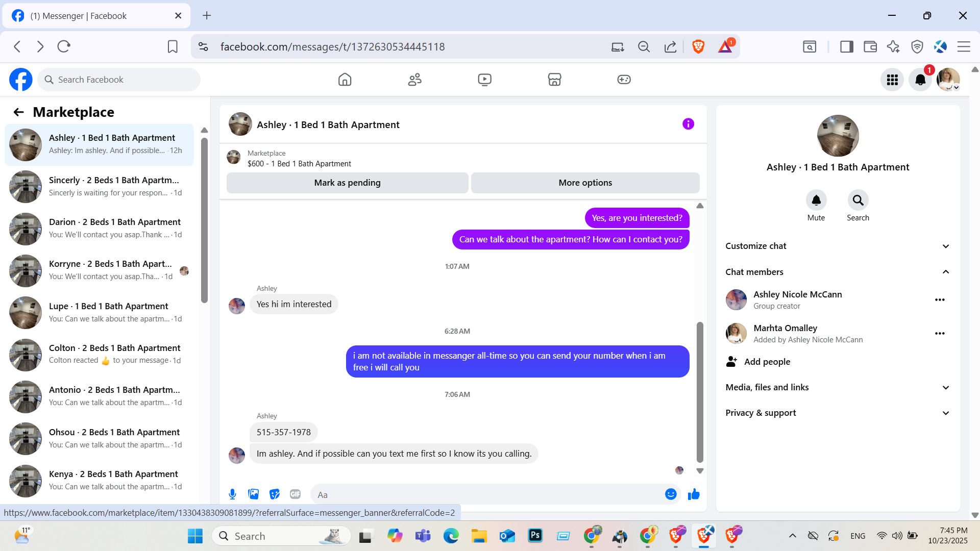Open the emoji picker smiley
This screenshot has width=980, height=551.
(x=671, y=494)
